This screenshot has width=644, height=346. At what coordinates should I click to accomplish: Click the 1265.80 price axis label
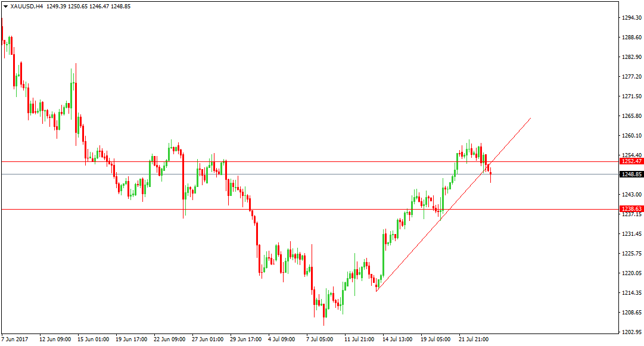click(x=631, y=116)
